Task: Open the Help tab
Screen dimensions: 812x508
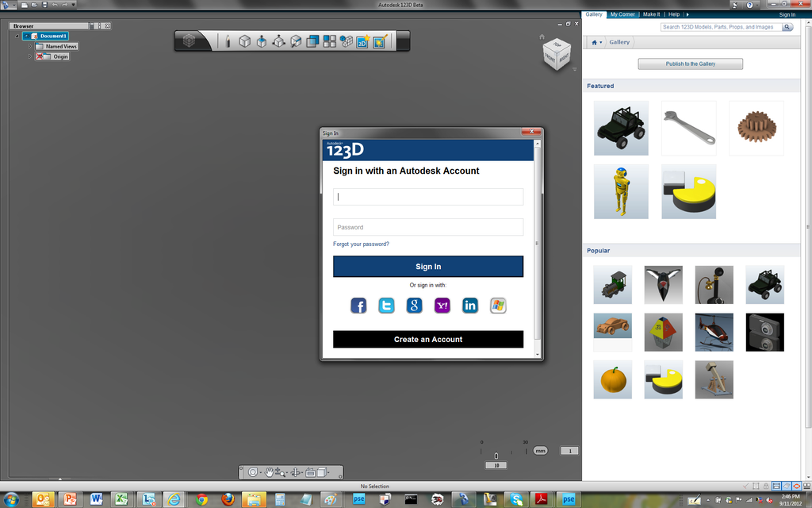Action: pos(674,14)
